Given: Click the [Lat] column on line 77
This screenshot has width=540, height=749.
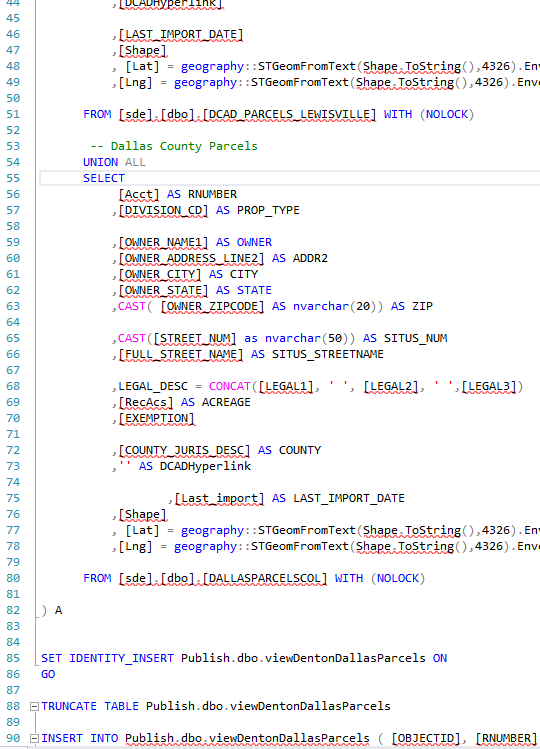Looking at the screenshot, I should [142, 531].
